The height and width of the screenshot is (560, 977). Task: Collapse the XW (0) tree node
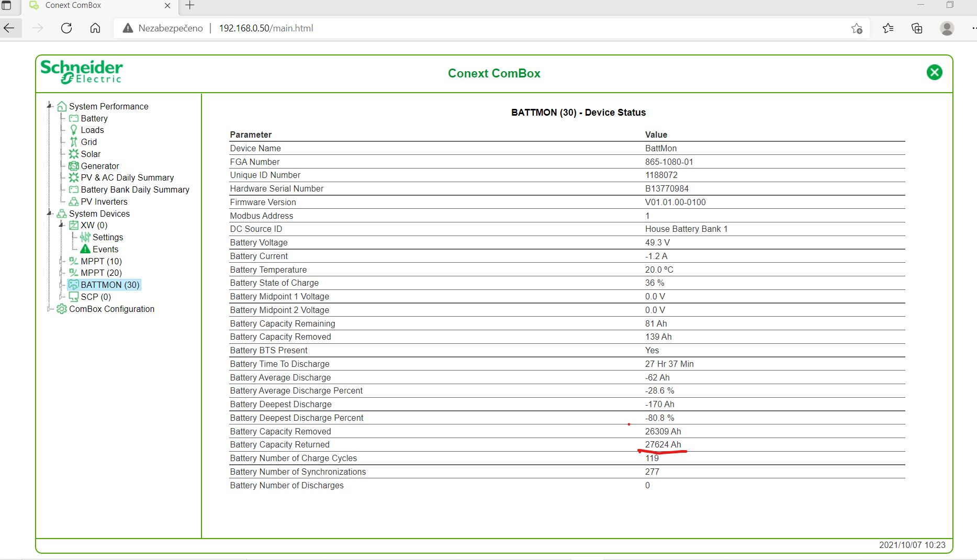tap(61, 225)
